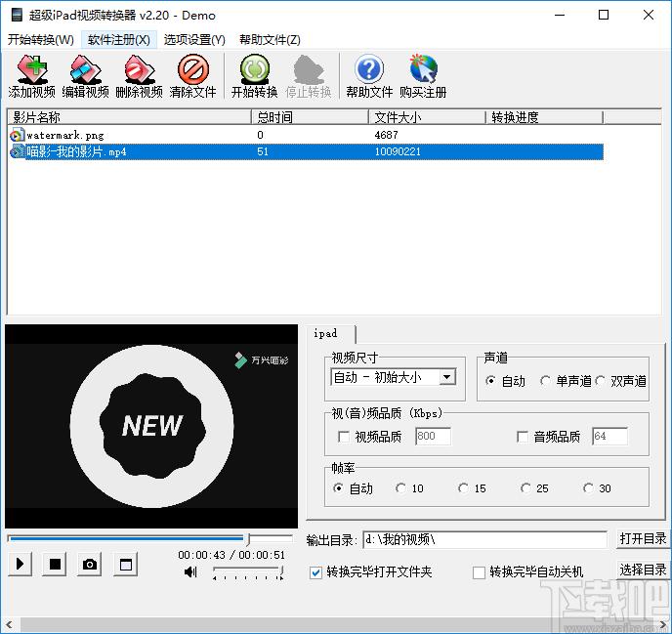Sort by 总时间 column header
Image resolution: width=672 pixels, height=634 pixels.
[x=311, y=117]
